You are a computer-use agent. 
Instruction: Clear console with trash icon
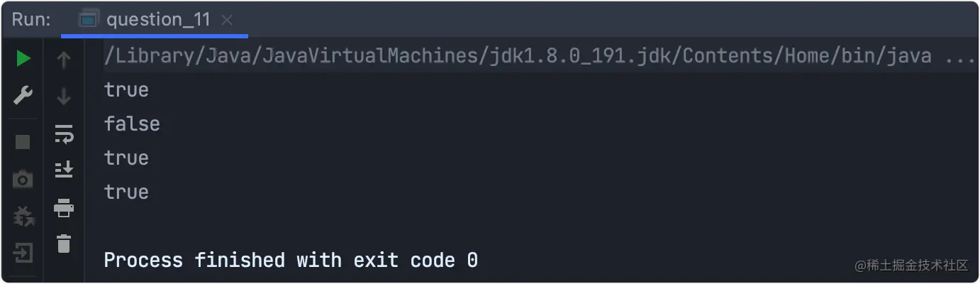click(64, 244)
